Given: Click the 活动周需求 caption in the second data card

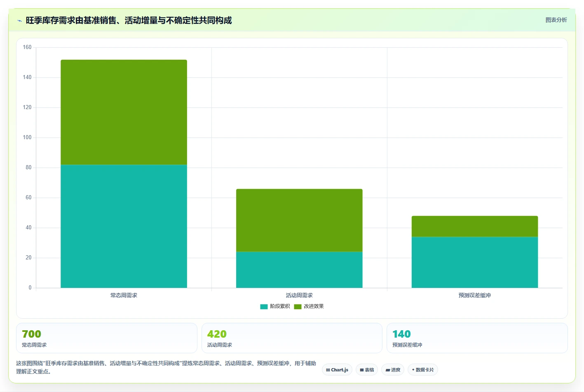Looking at the screenshot, I should 220,345.
